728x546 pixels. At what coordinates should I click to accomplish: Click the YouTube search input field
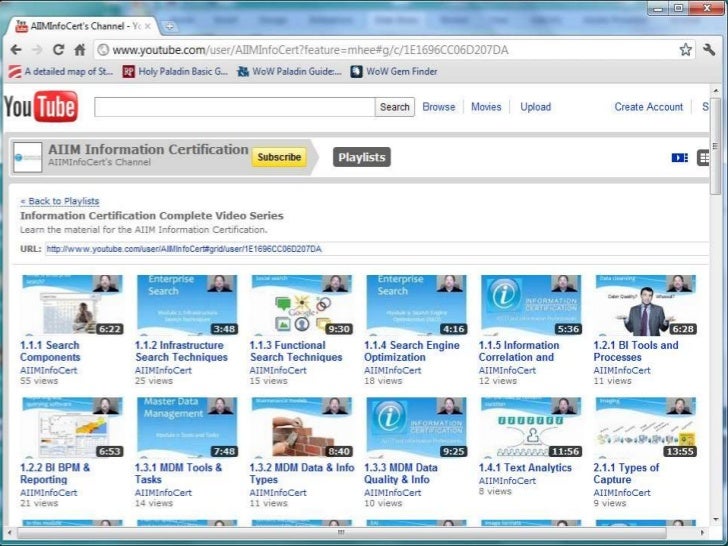pos(234,107)
